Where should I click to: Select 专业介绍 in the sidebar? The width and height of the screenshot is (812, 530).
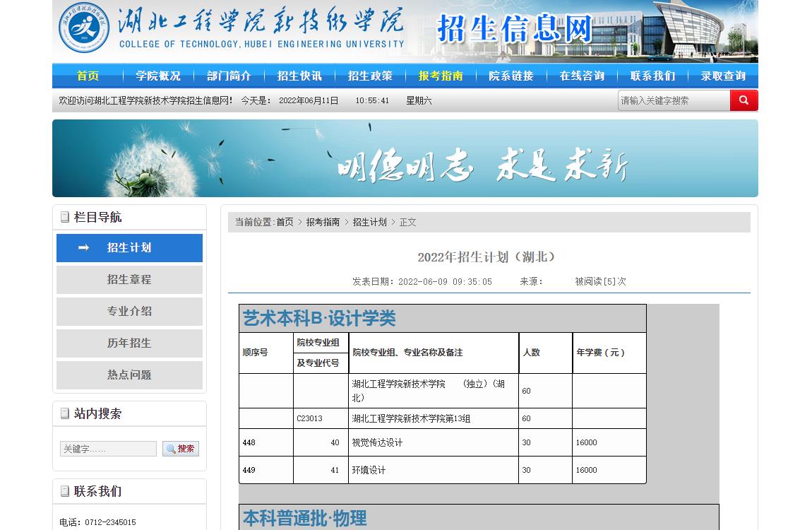[129, 312]
